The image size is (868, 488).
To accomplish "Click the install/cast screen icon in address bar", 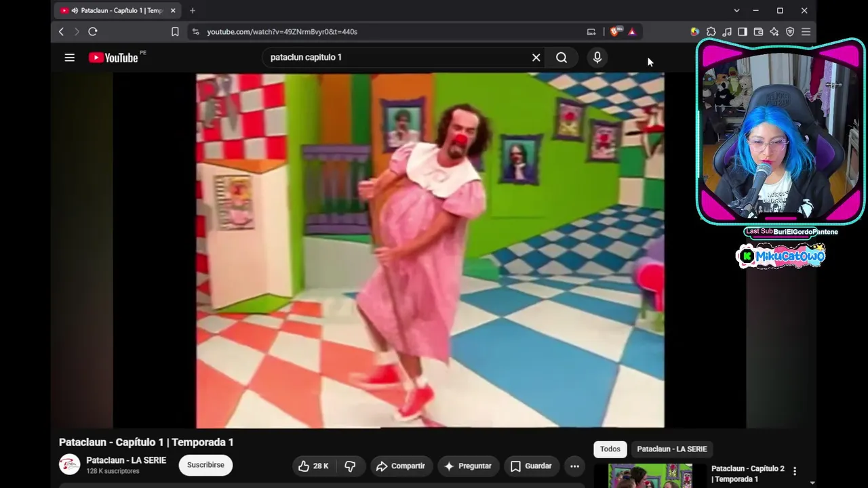I will [x=591, y=32].
